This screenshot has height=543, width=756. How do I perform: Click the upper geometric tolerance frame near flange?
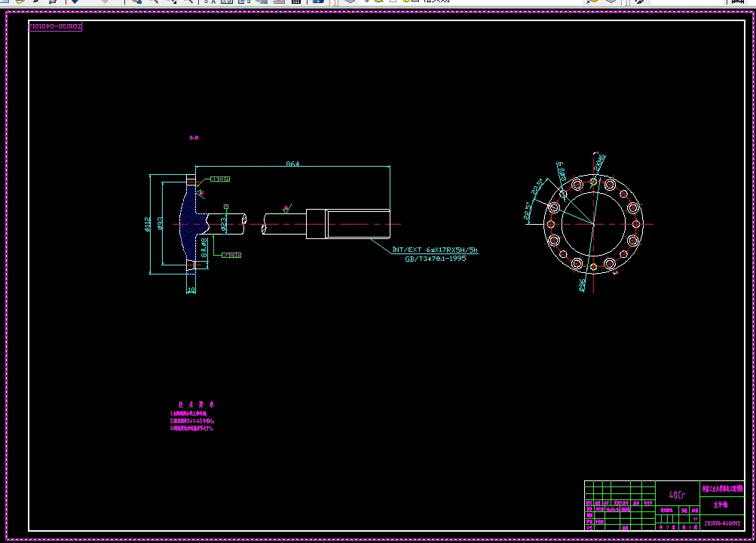[x=220, y=179]
